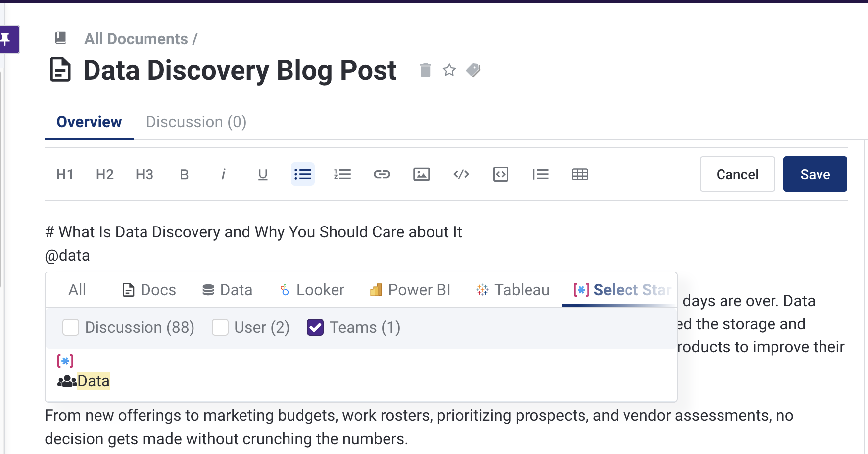Save the document edits
The width and height of the screenshot is (868, 454).
tap(815, 174)
